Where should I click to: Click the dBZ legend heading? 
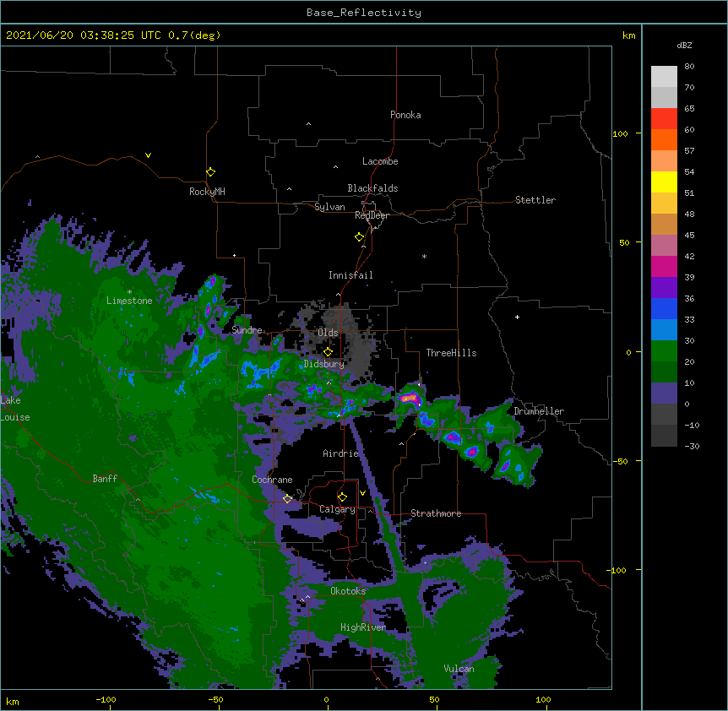[x=684, y=46]
